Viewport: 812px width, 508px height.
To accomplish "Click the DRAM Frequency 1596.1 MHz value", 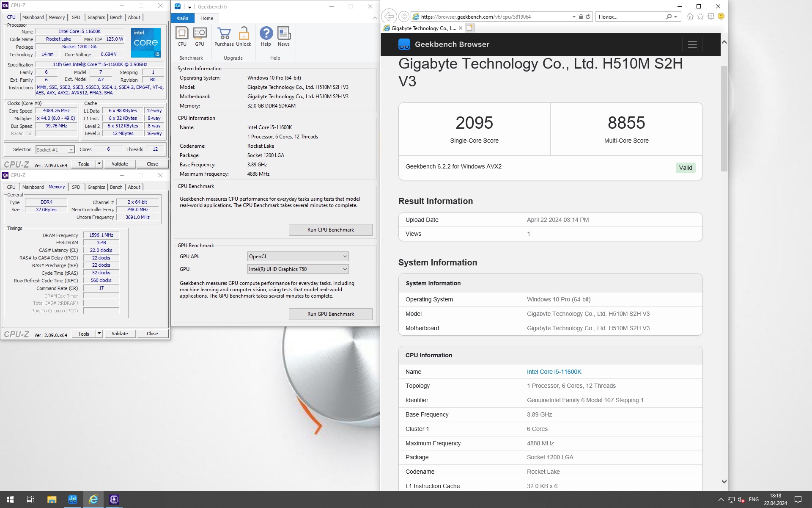I will [101, 235].
